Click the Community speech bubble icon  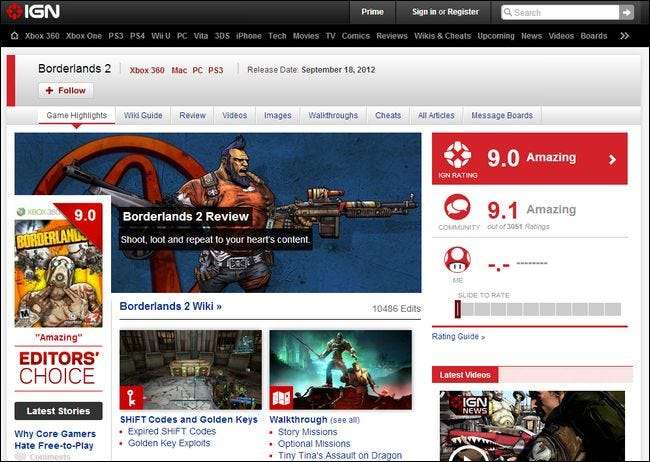point(457,209)
